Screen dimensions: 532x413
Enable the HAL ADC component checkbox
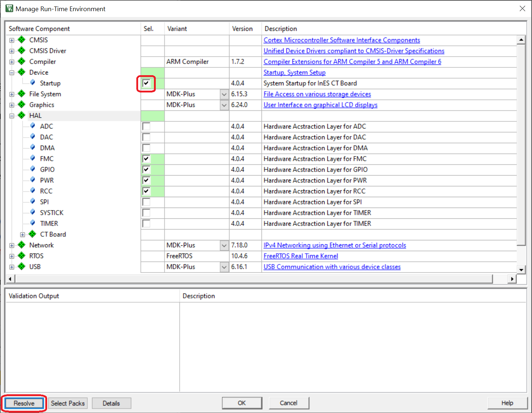[146, 126]
